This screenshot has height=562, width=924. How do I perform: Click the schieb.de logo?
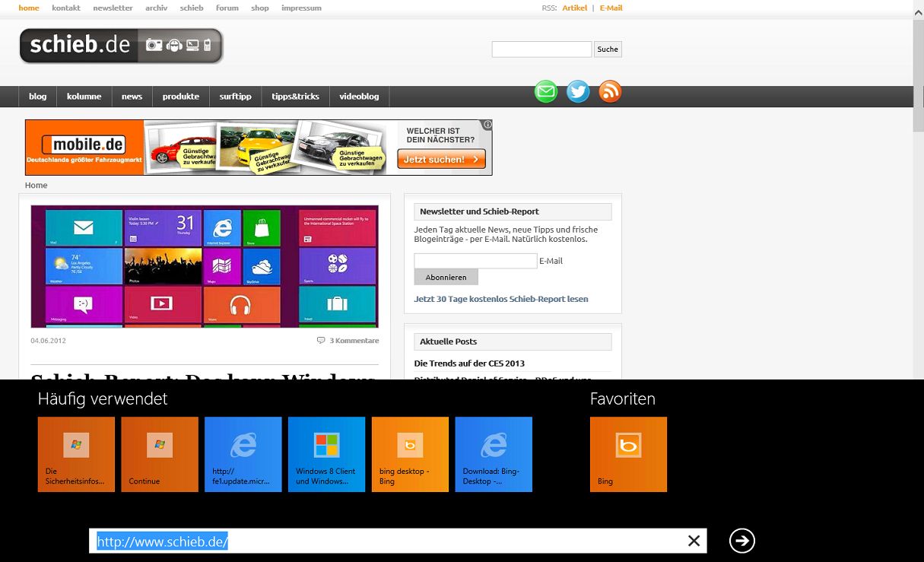tap(121, 46)
